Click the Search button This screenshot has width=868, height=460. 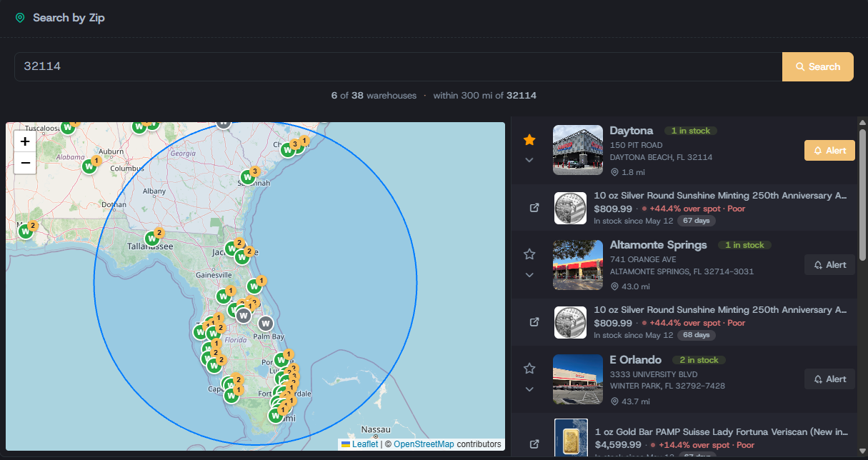tap(818, 66)
